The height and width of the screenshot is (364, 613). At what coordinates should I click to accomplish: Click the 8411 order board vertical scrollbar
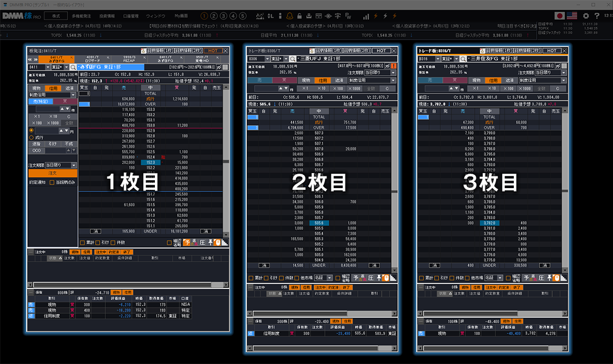coord(226,161)
